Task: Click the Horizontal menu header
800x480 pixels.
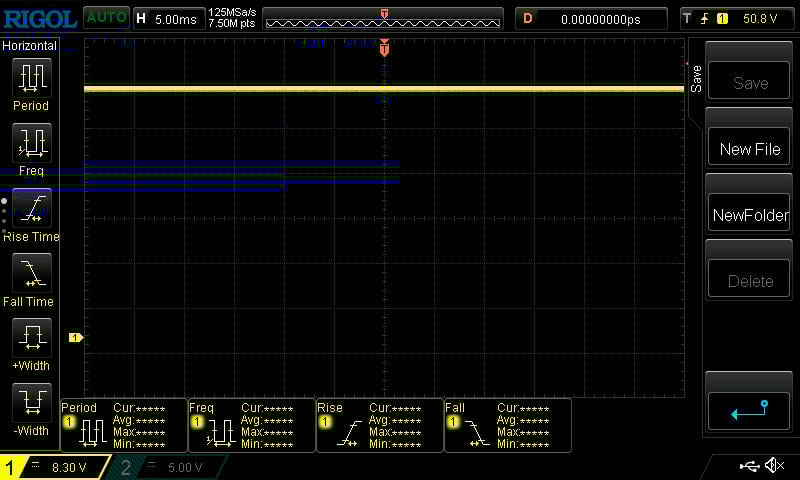Action: tap(30, 45)
